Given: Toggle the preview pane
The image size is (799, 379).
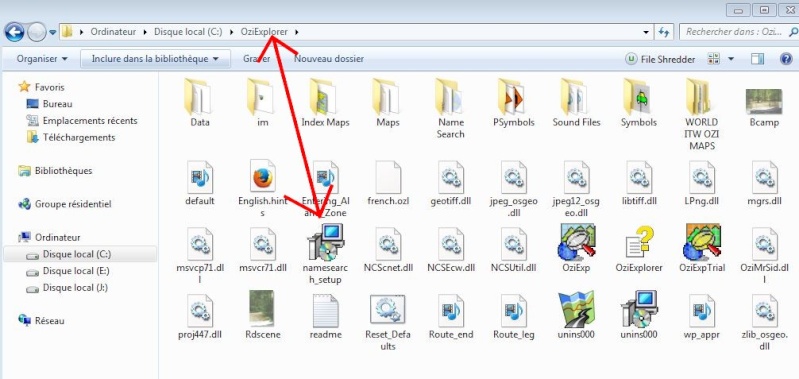Looking at the screenshot, I should (x=758, y=59).
